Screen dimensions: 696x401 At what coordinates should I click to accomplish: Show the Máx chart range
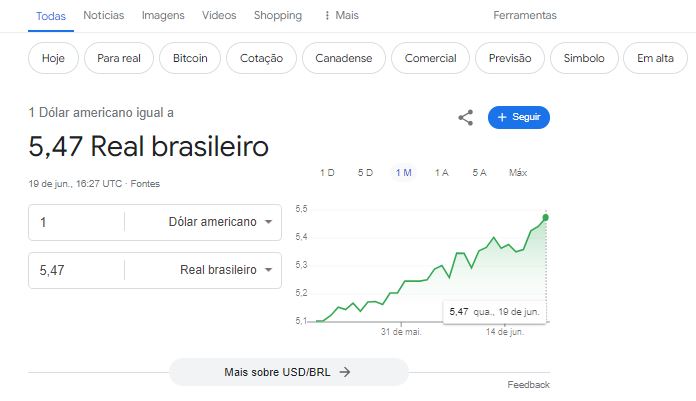pos(518,173)
